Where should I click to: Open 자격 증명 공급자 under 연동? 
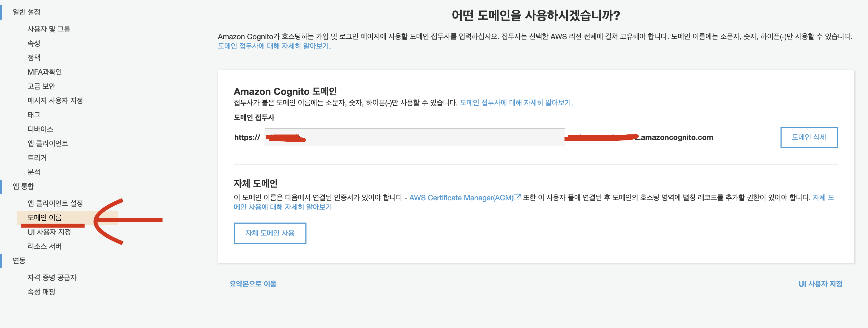52,277
